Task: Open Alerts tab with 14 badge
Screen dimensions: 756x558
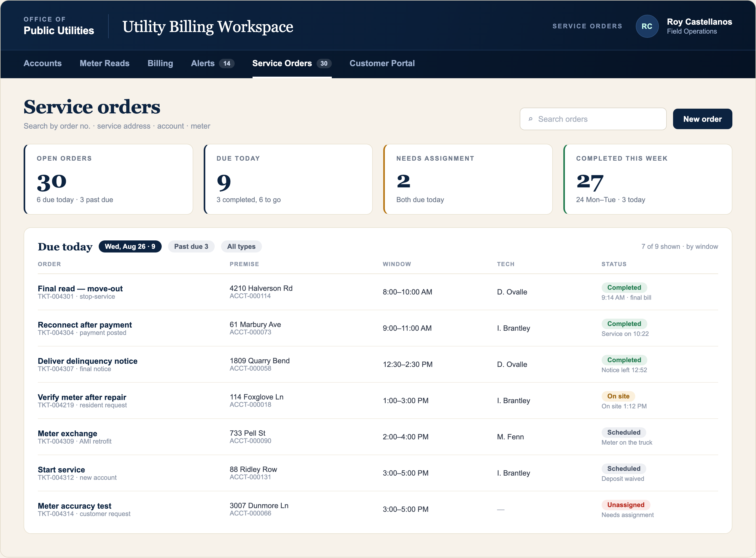Action: click(212, 63)
